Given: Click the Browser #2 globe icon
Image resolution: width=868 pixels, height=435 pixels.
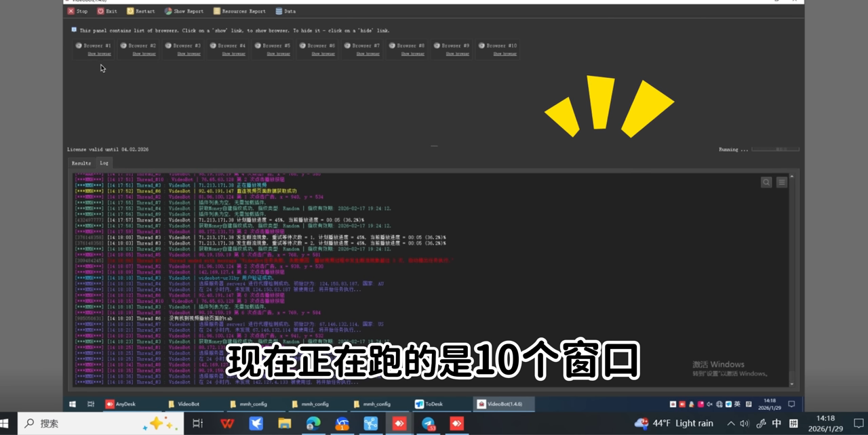Looking at the screenshot, I should coord(124,45).
